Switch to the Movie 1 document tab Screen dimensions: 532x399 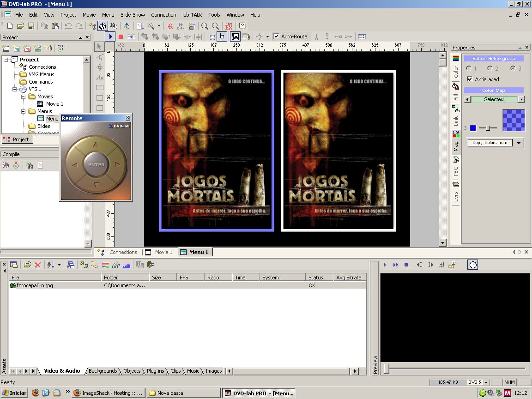159,252
